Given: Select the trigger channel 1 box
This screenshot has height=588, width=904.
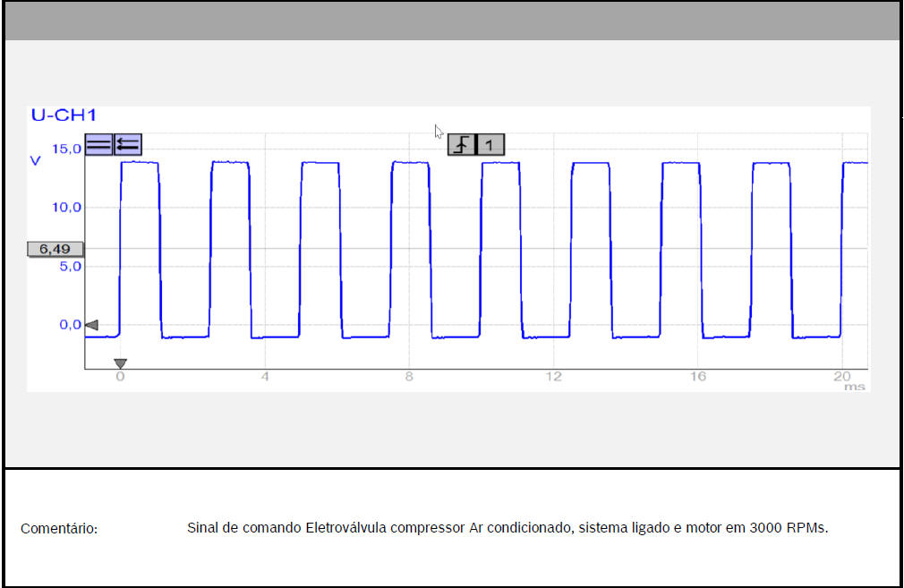Looking at the screenshot, I should pos(490,144).
